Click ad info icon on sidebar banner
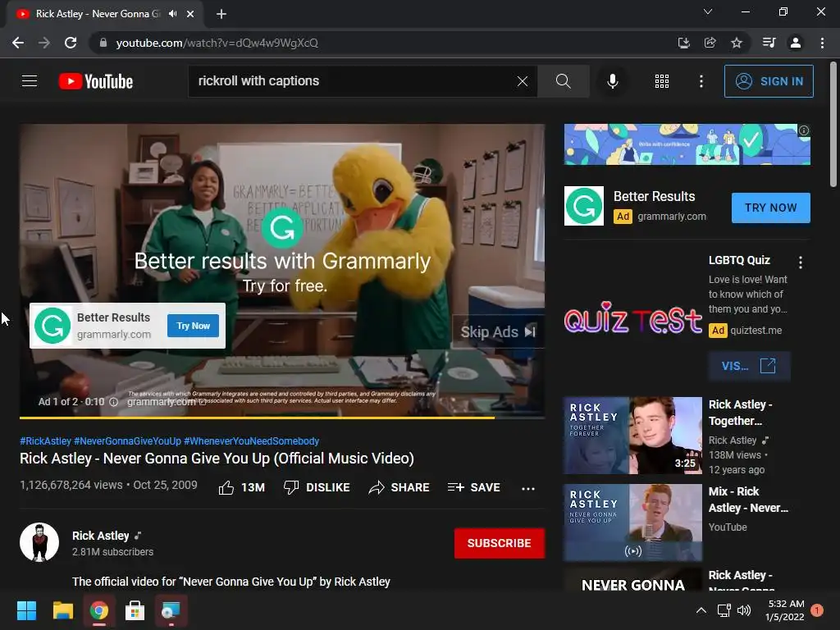 point(804,130)
